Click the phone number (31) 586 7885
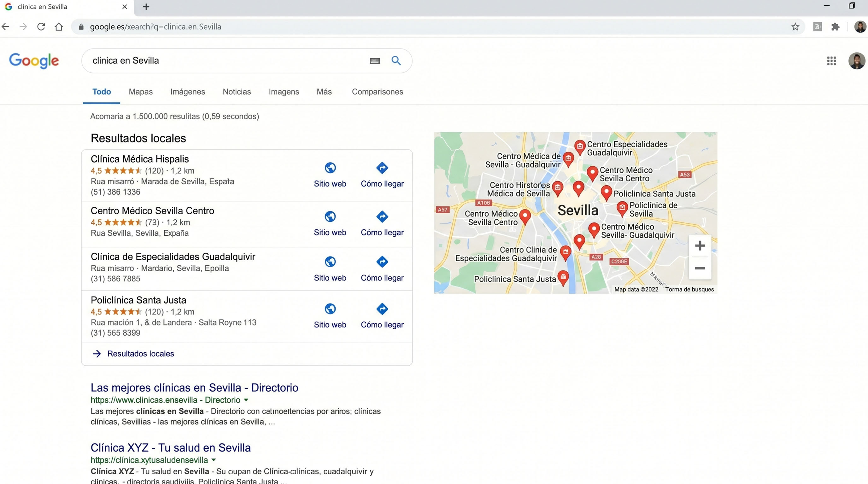Screen dimensions: 868x484 115,279
